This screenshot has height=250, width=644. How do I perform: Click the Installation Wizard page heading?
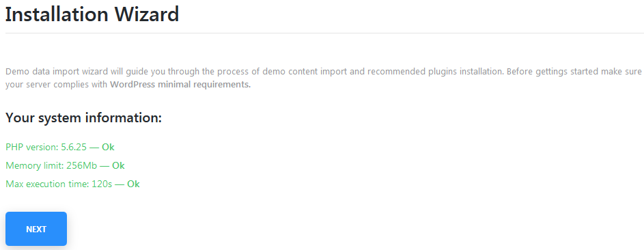coord(92,14)
